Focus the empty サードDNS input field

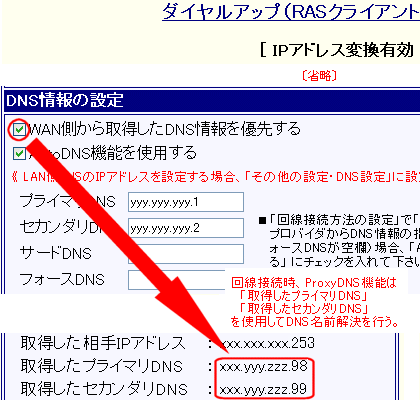point(186,254)
